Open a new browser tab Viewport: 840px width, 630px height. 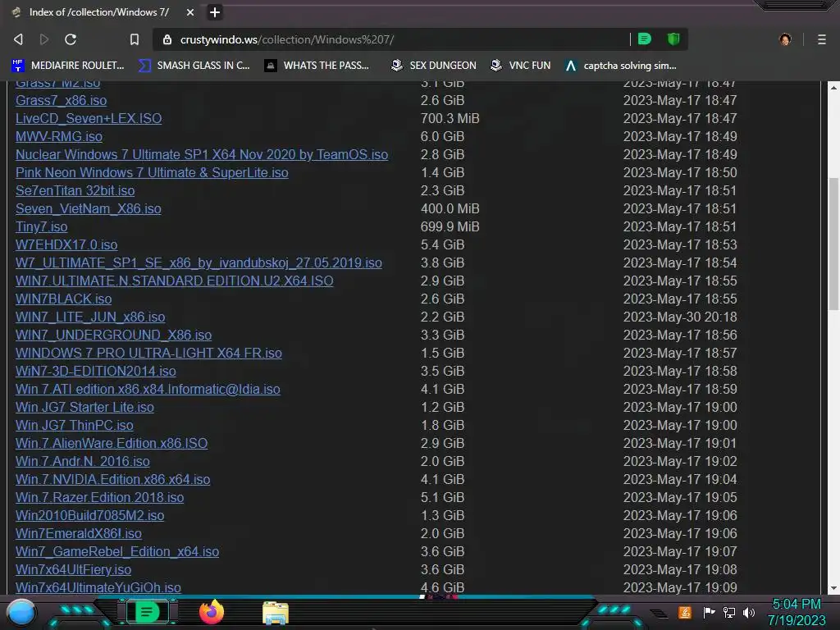click(x=215, y=11)
